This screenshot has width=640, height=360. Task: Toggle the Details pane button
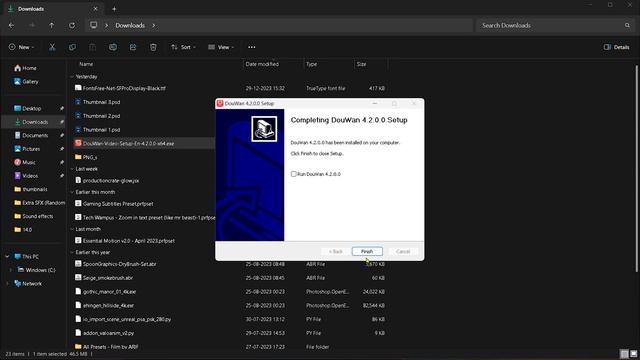point(616,47)
